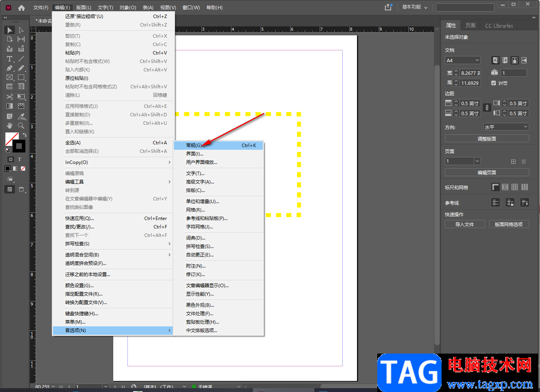Toggle the show rulers icon
The image size is (540, 392).
tap(495, 187)
